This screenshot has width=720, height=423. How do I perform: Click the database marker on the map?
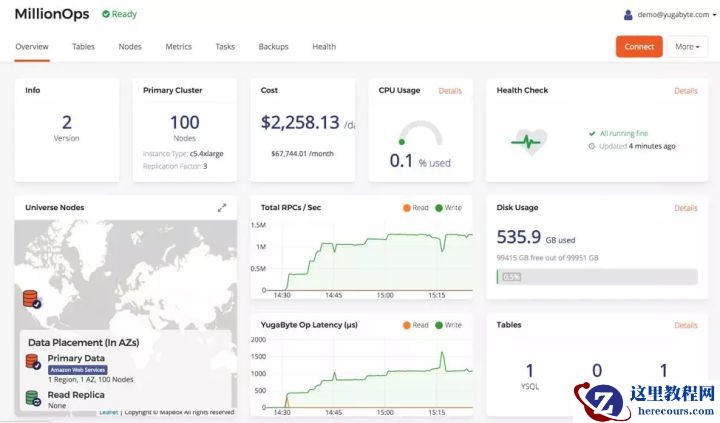pyautogui.click(x=31, y=298)
